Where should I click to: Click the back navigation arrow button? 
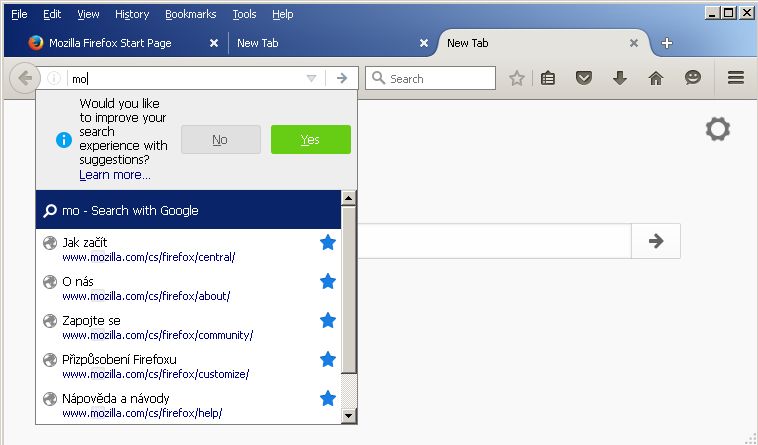[25, 78]
